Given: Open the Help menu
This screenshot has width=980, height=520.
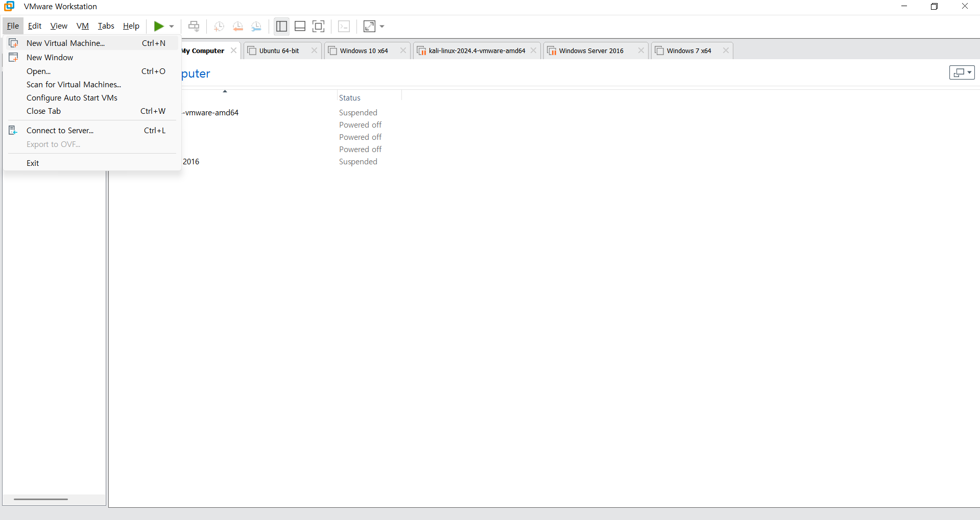Looking at the screenshot, I should click(131, 26).
